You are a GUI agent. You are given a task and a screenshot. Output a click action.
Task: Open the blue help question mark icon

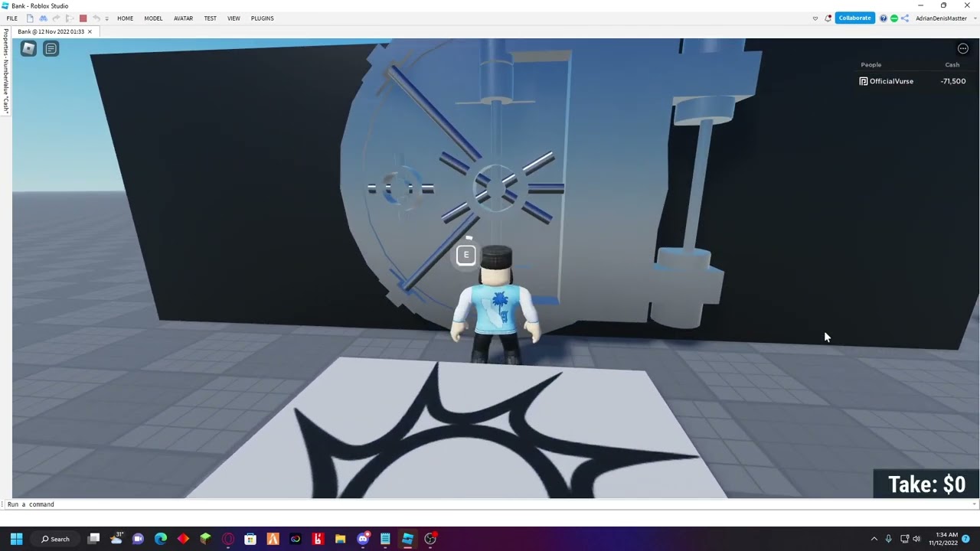point(884,18)
